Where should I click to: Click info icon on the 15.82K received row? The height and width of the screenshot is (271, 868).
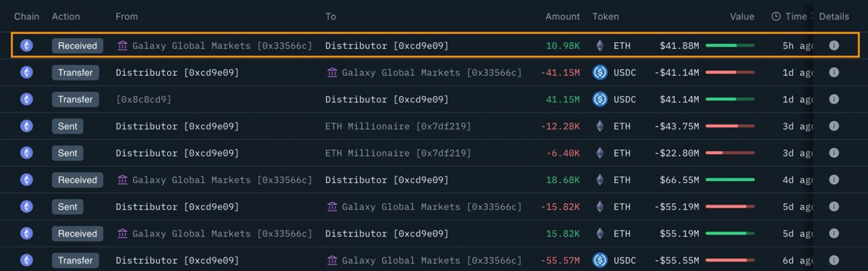coord(834,234)
